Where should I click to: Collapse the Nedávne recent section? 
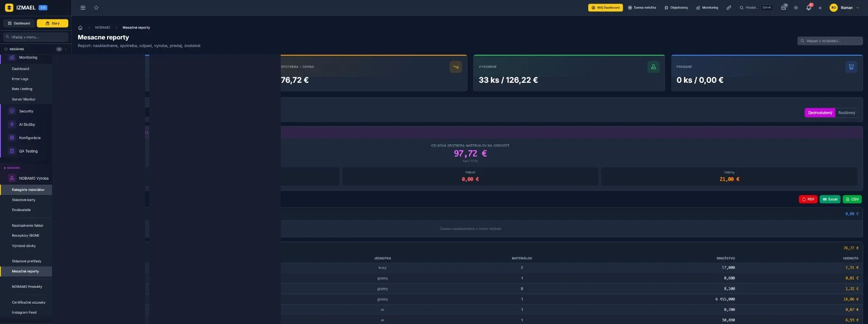pos(66,49)
